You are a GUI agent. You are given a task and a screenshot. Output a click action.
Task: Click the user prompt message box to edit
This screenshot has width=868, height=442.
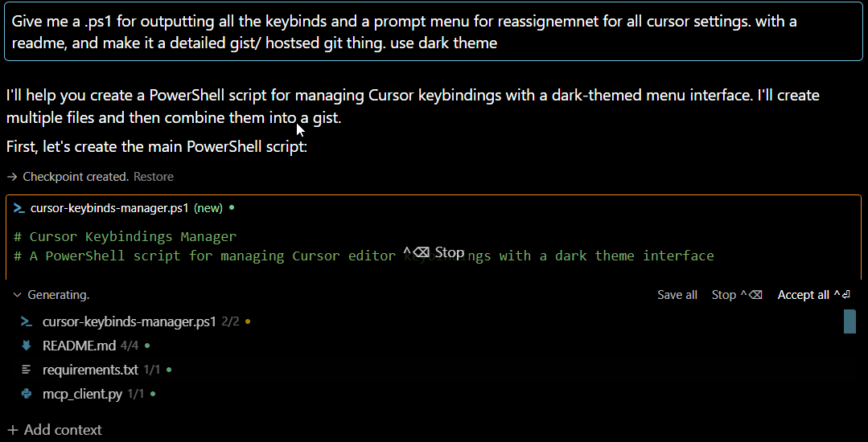pyautogui.click(x=433, y=32)
